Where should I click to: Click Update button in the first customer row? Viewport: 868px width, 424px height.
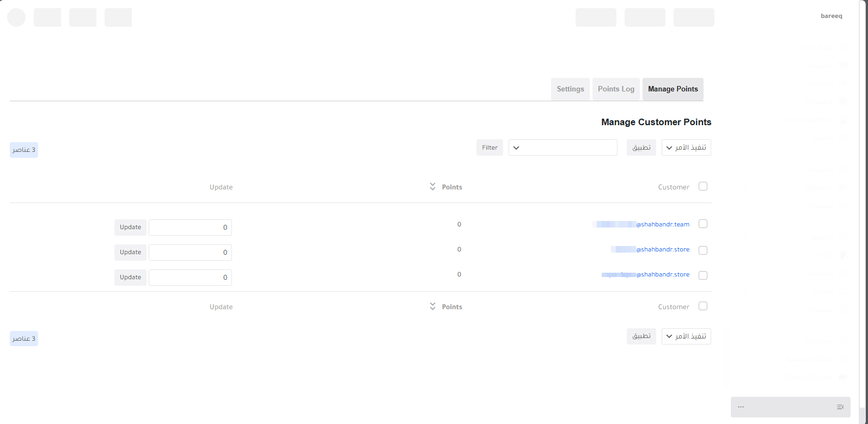[130, 228]
